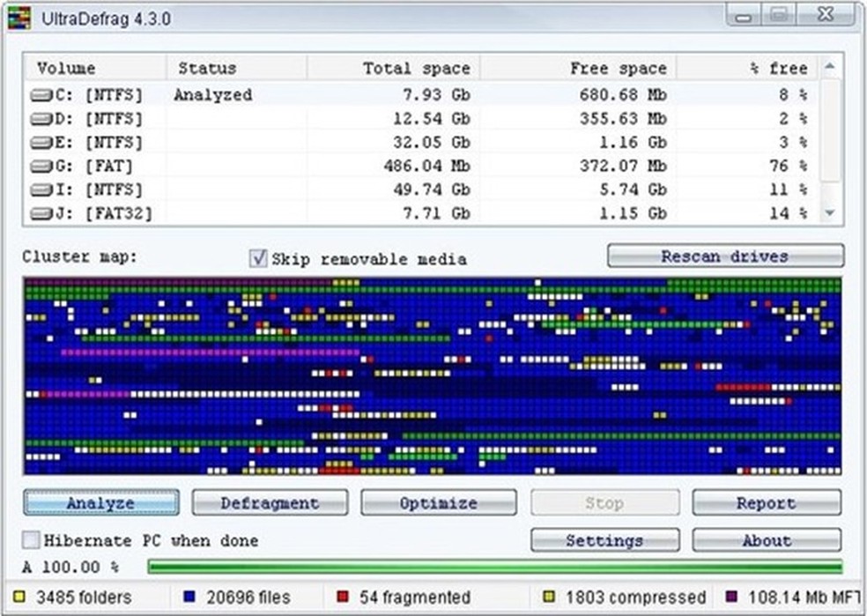This screenshot has width=867, height=616.
Task: Select G: [FAT] volume row label
Action: point(94,166)
